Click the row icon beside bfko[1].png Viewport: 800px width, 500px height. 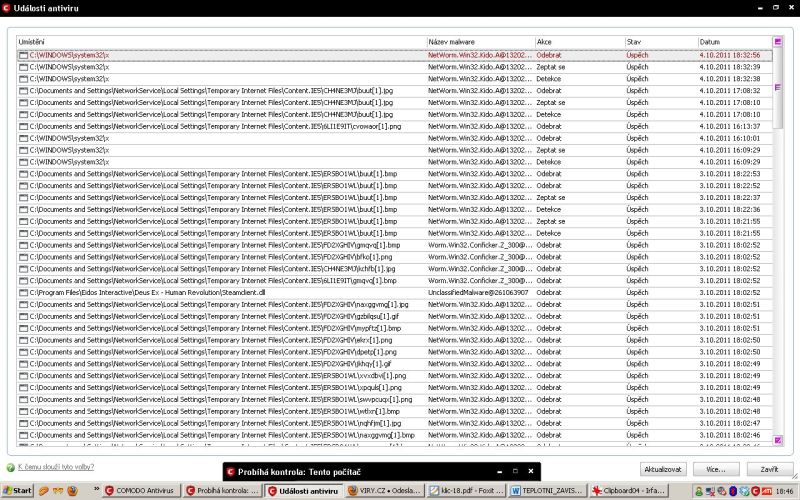[x=23, y=257]
